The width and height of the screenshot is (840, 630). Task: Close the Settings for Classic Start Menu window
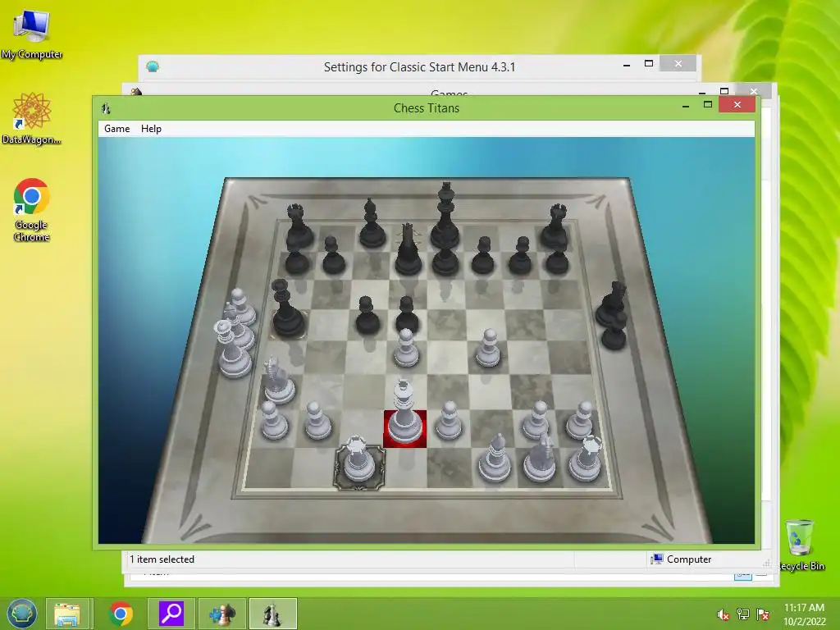[678, 64]
